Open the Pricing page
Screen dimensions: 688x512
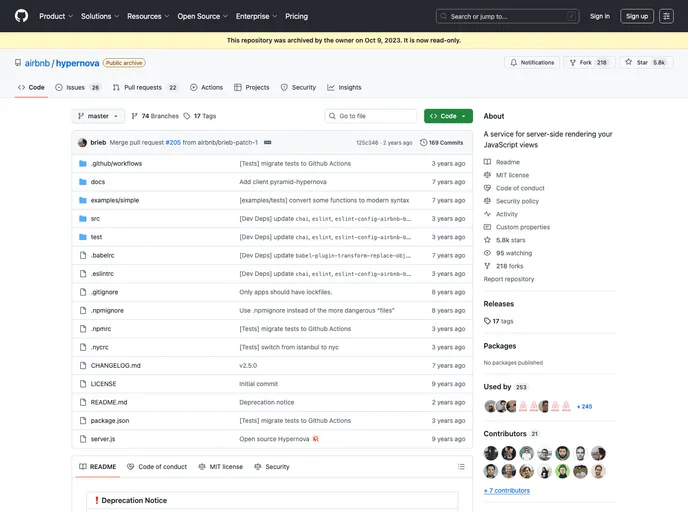tap(297, 16)
